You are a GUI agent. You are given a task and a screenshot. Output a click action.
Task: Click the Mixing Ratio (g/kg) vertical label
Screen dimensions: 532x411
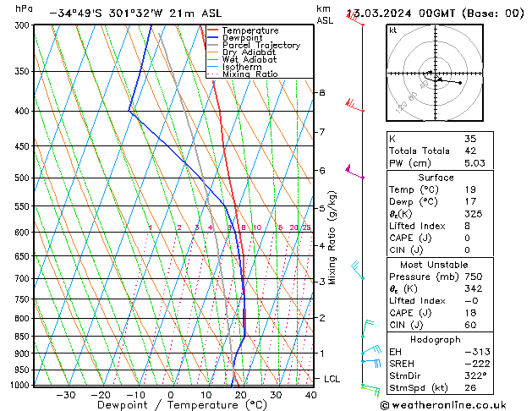pos(332,238)
